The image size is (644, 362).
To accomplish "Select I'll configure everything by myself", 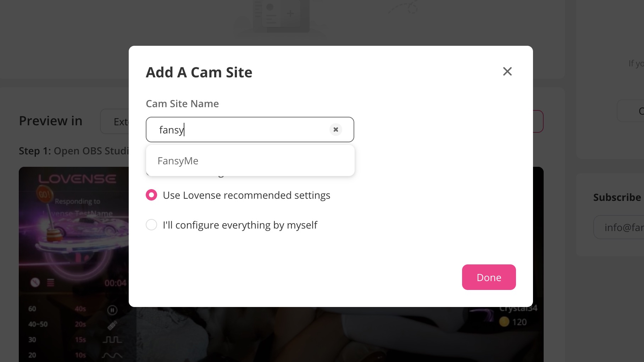I will pyautogui.click(x=151, y=225).
